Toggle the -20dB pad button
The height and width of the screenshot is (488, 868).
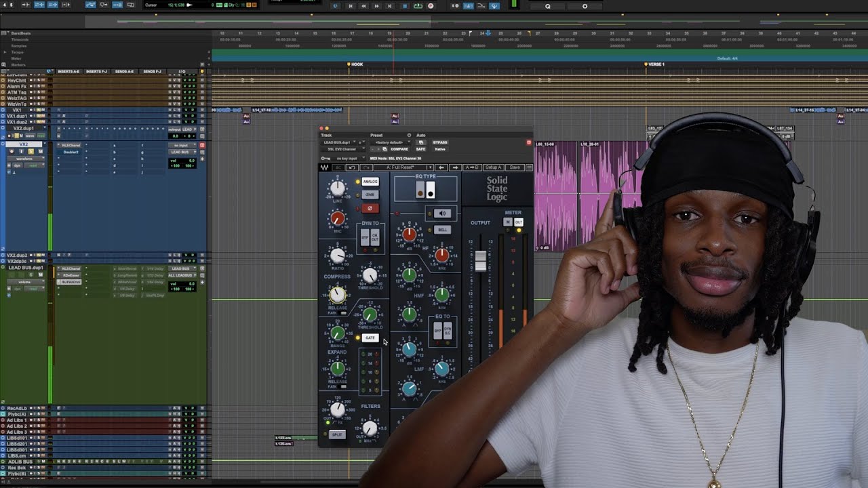(370, 195)
